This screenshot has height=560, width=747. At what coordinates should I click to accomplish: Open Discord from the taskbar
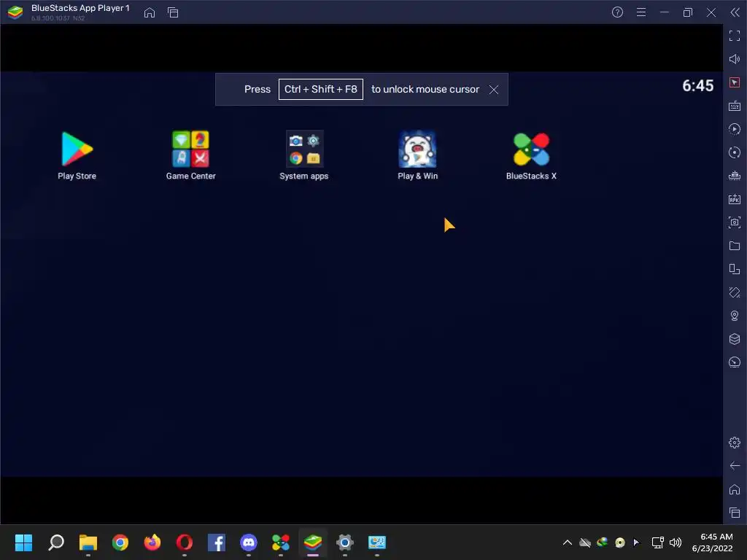pos(249,542)
